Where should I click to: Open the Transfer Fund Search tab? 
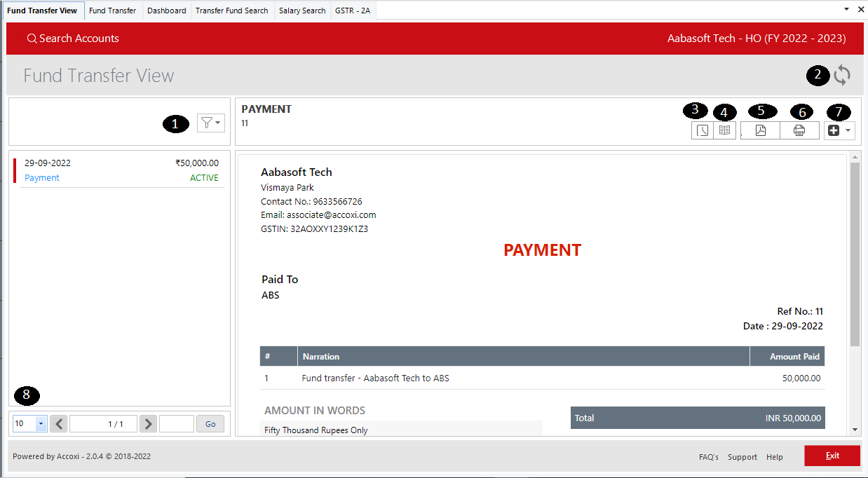(232, 11)
